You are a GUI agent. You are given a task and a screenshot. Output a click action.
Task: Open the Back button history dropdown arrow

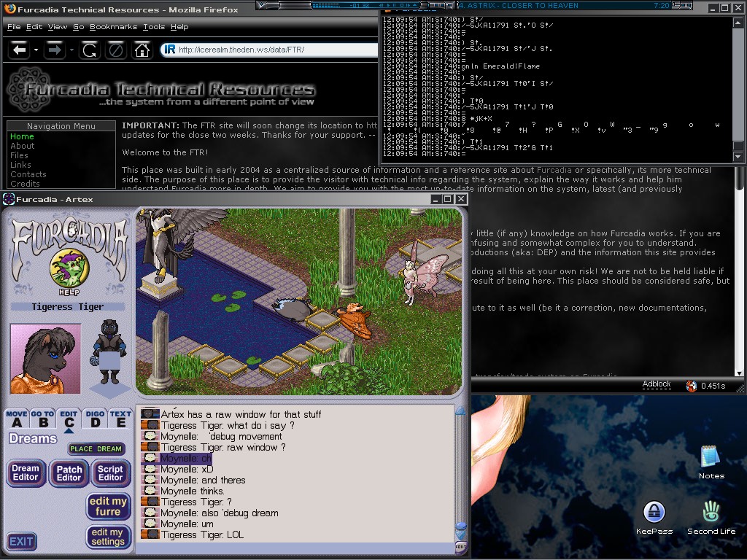tap(36, 50)
